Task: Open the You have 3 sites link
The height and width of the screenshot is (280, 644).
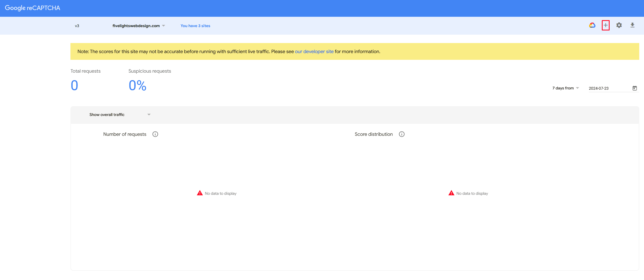Action: point(195,26)
